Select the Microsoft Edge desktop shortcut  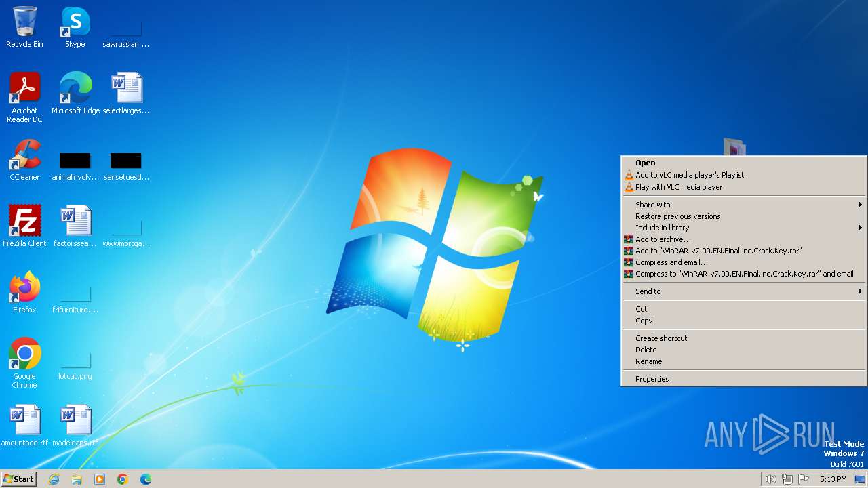[75, 94]
